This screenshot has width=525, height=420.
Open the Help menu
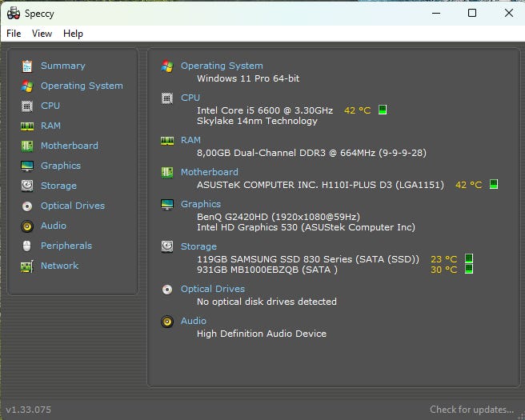pyautogui.click(x=73, y=34)
